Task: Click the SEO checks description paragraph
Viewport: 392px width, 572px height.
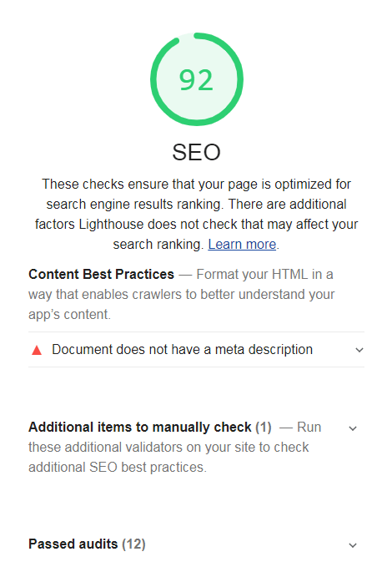Action: click(x=196, y=214)
